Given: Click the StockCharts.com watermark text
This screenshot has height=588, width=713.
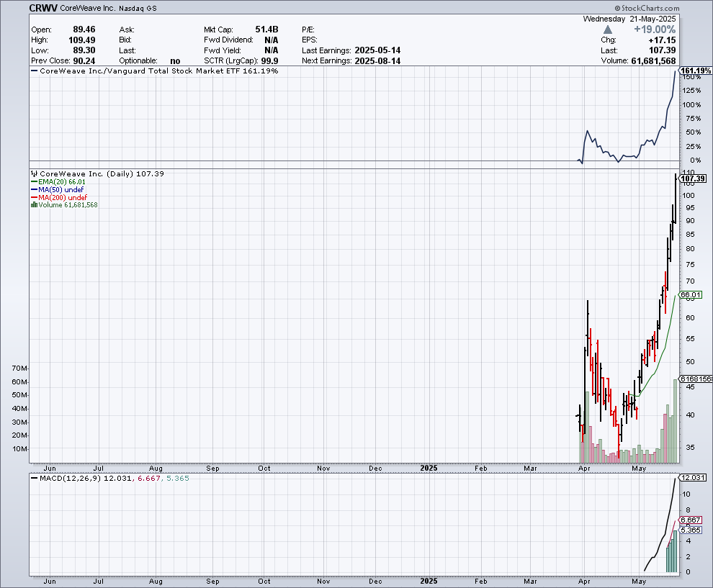Looking at the screenshot, I should pos(647,8).
